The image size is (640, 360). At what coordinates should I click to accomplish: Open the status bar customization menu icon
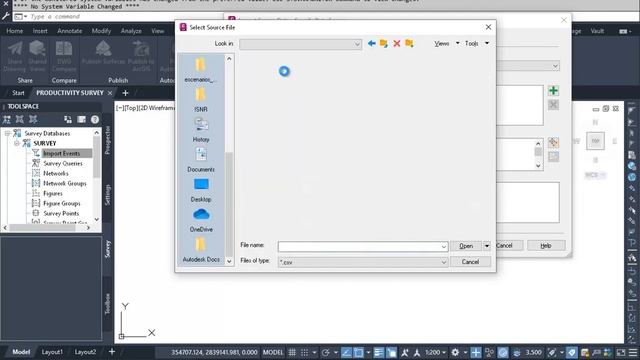[x=633, y=352]
